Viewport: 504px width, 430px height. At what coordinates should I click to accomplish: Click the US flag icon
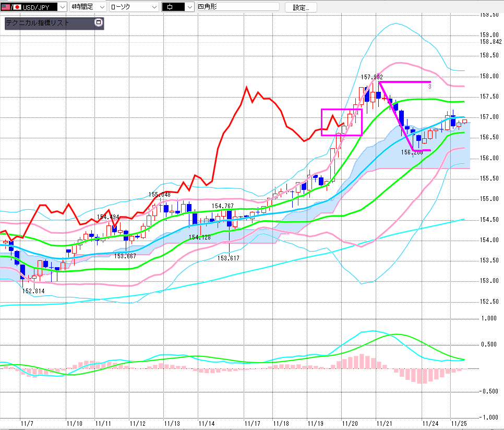pos(6,7)
